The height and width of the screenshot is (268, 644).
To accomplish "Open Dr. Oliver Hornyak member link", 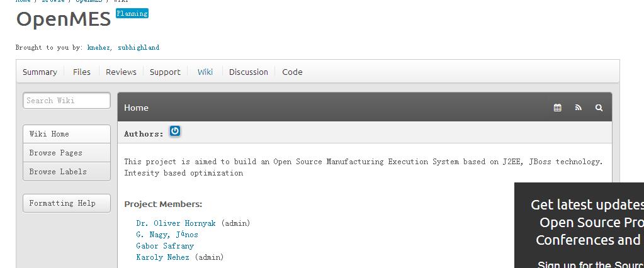I will (x=176, y=223).
